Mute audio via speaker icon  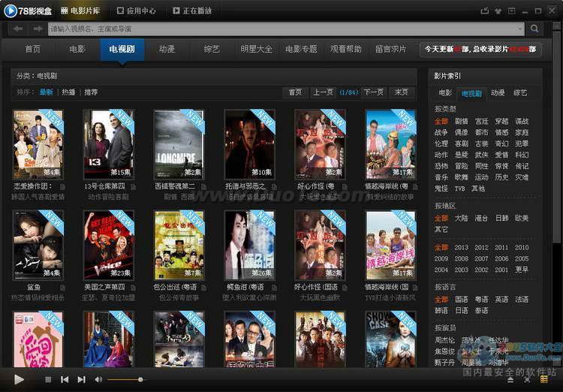coord(98,379)
